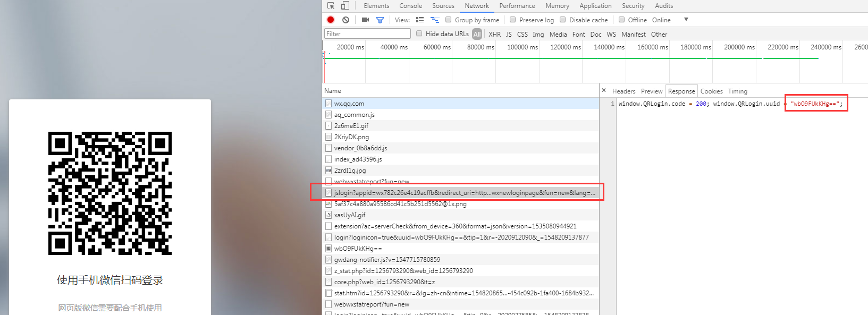Viewport: 868px width, 315px height.
Task: Open the Application panel tab
Action: point(595,6)
